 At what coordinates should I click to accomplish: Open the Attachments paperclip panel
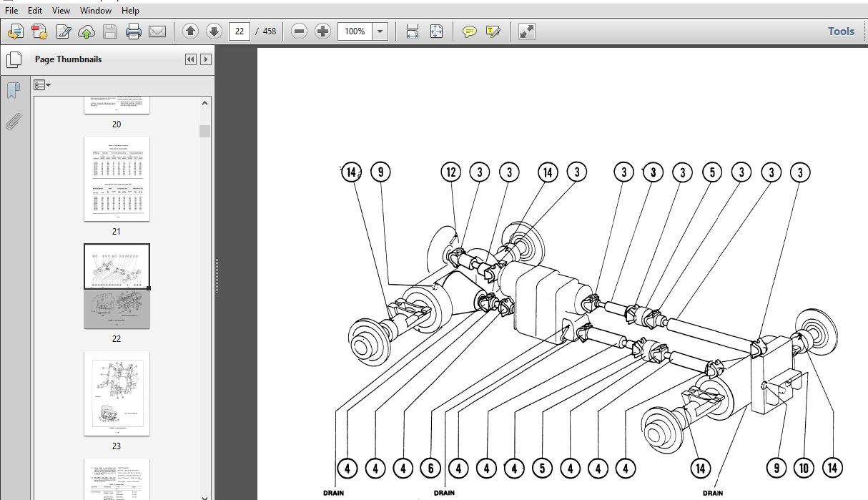point(13,120)
